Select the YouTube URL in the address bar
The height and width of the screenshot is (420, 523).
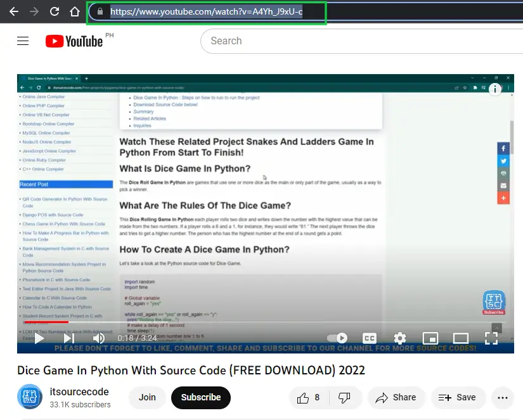pos(206,12)
